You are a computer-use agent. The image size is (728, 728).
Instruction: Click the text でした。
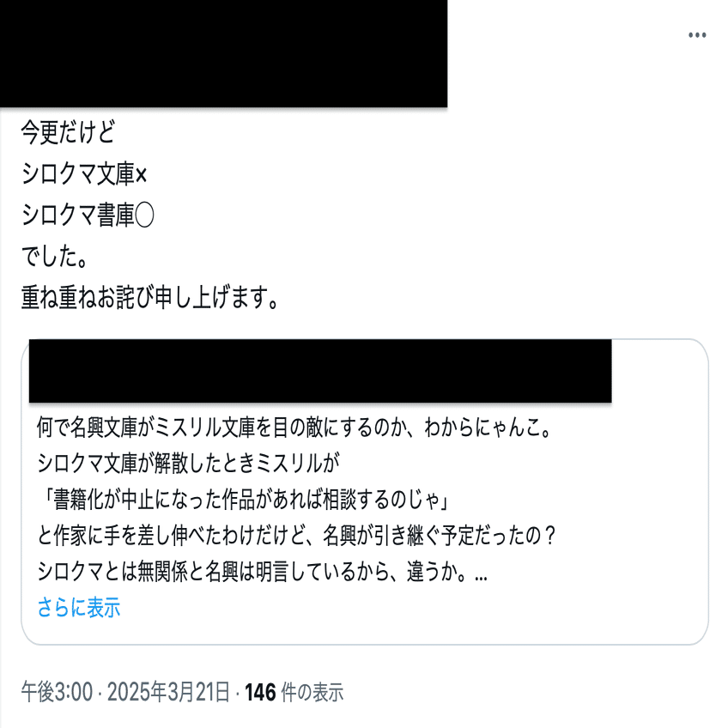click(54, 257)
